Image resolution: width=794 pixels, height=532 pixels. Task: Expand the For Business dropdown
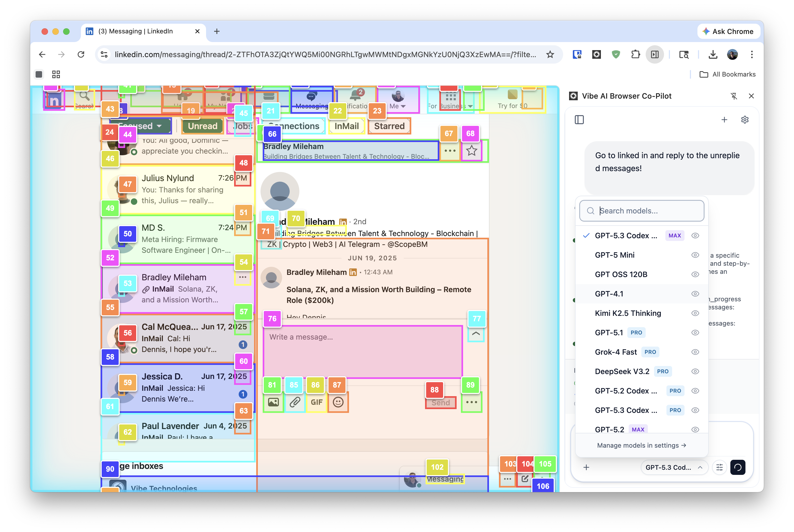tap(450, 99)
